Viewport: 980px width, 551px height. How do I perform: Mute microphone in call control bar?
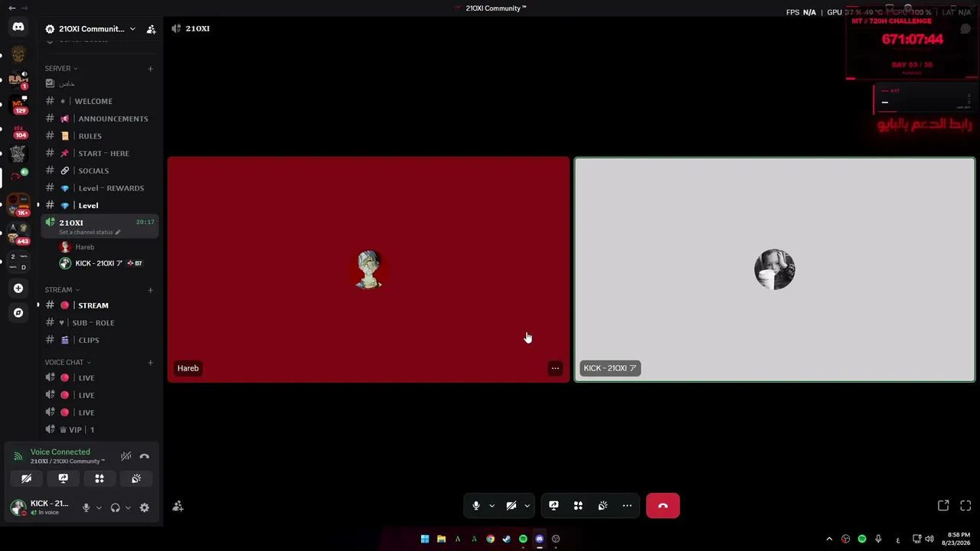476,506
